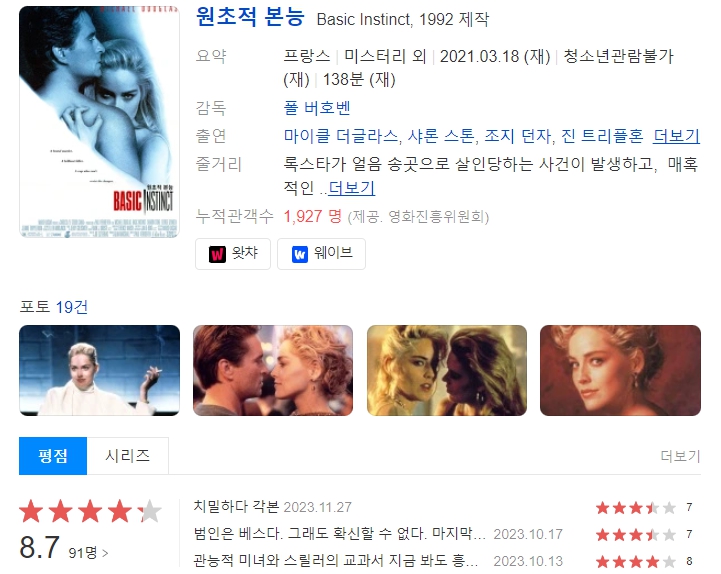Open the photo of woman in white smoking
This screenshot has width=721, height=574.
point(99,370)
